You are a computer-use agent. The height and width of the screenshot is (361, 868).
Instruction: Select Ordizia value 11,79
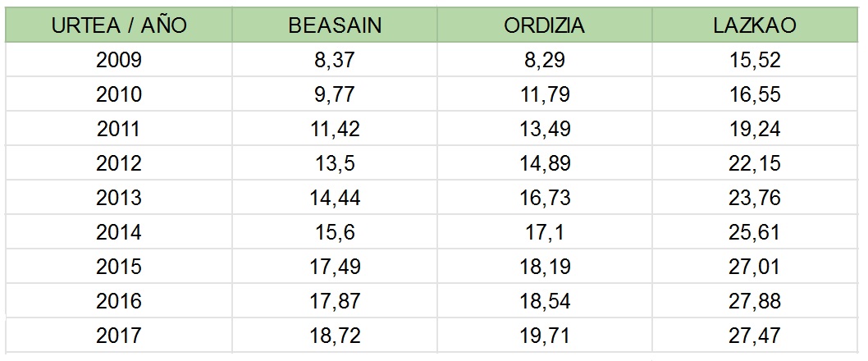pyautogui.click(x=544, y=94)
